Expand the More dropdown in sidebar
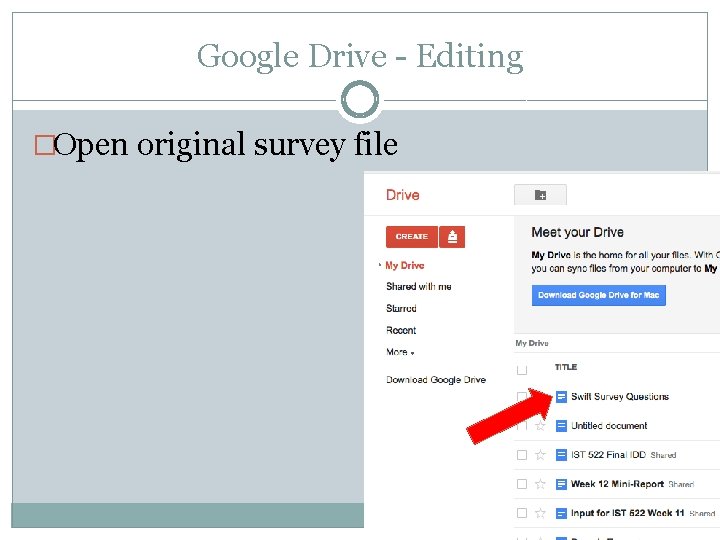The height and width of the screenshot is (540, 720). (x=400, y=352)
